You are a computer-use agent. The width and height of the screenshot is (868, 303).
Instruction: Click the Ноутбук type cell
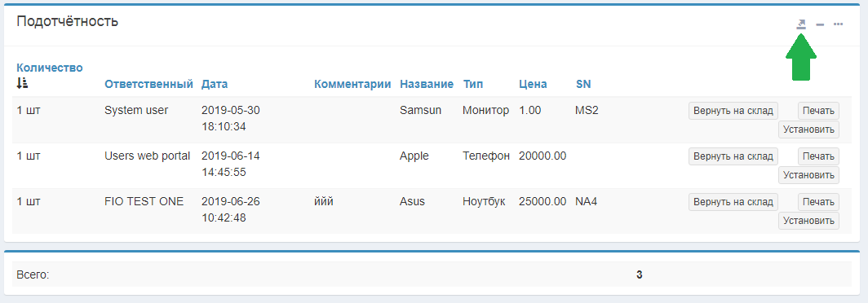coord(484,201)
